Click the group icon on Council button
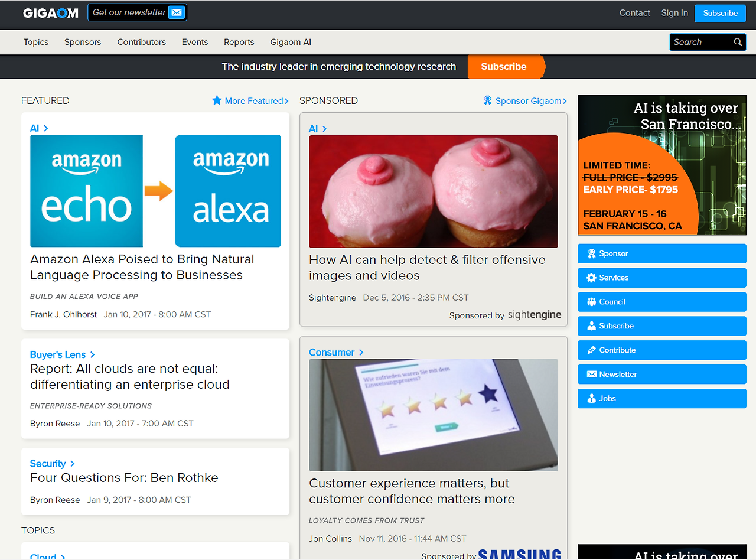This screenshot has height=560, width=756. [591, 302]
